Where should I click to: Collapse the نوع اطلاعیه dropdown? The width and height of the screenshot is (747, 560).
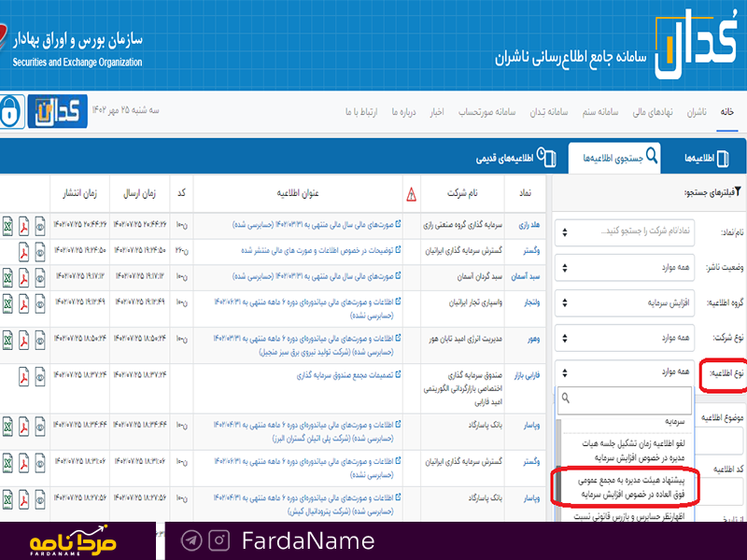[625, 371]
